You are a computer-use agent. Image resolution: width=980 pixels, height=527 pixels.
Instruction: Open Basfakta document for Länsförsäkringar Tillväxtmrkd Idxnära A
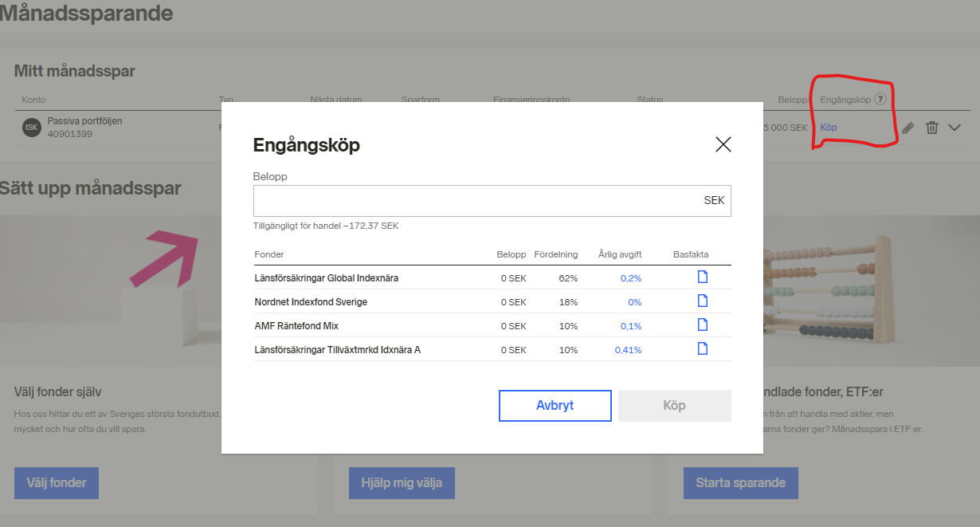(702, 349)
